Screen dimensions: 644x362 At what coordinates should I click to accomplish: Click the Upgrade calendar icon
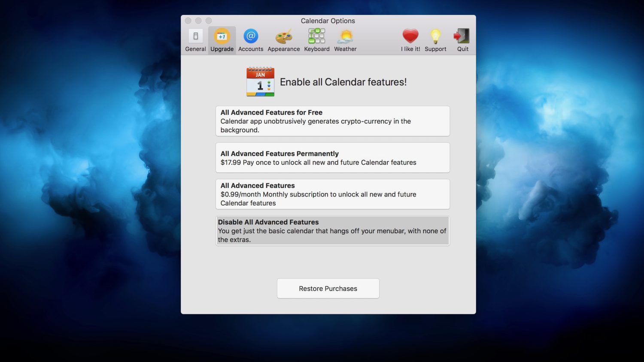(x=222, y=36)
